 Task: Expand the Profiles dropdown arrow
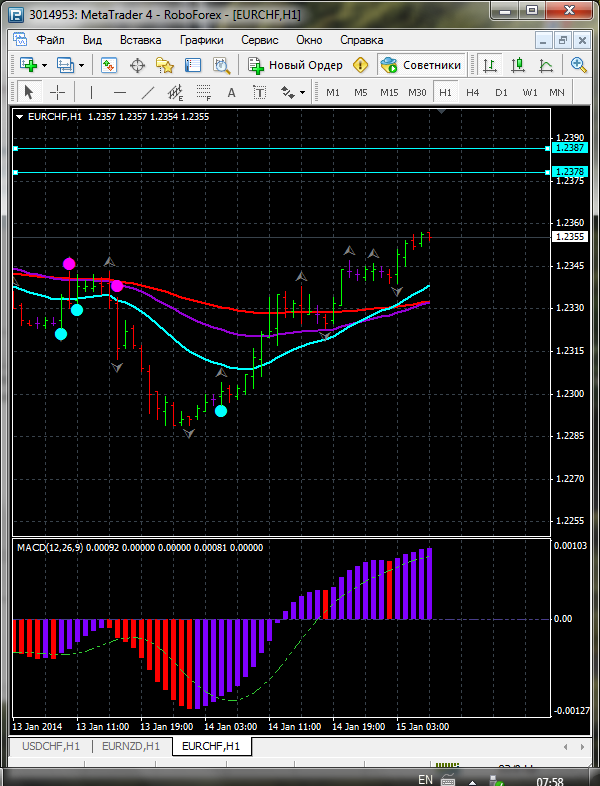tap(81, 66)
